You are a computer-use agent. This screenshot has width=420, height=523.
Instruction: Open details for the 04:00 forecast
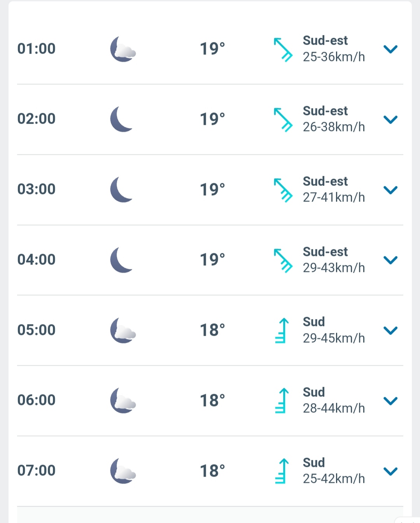(390, 260)
